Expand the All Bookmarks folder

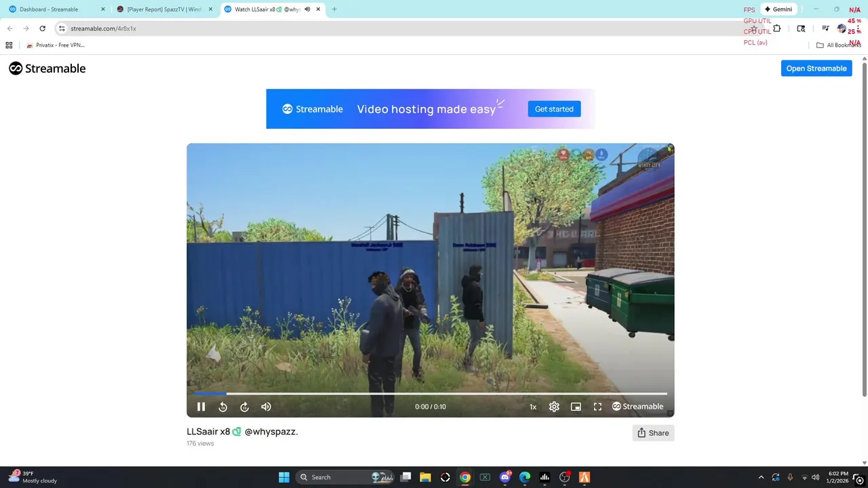839,45
